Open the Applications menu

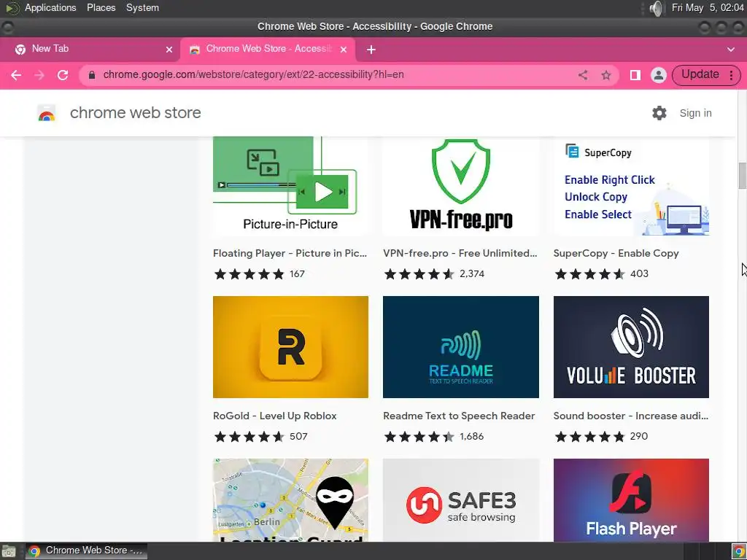click(x=50, y=7)
